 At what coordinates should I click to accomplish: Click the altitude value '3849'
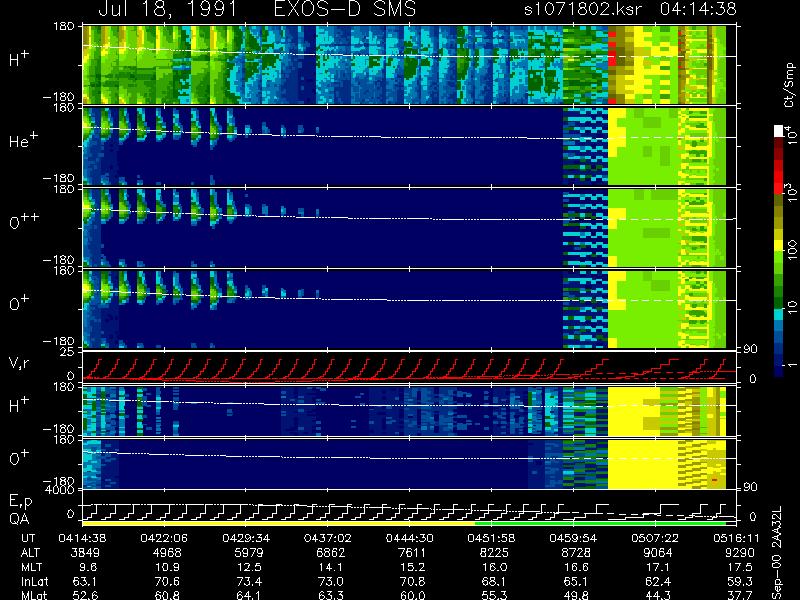pos(85,553)
